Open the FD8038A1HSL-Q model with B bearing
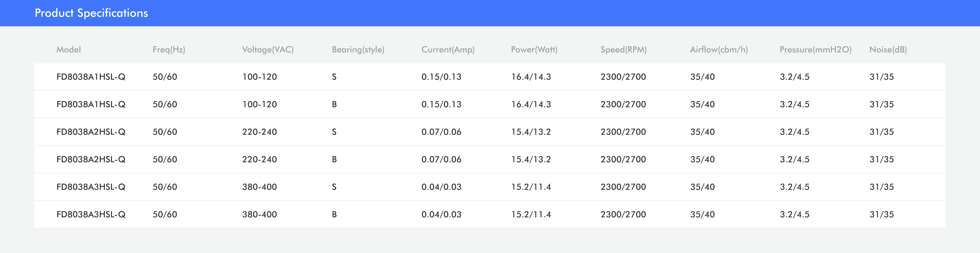The width and height of the screenshot is (980, 253). point(90,104)
